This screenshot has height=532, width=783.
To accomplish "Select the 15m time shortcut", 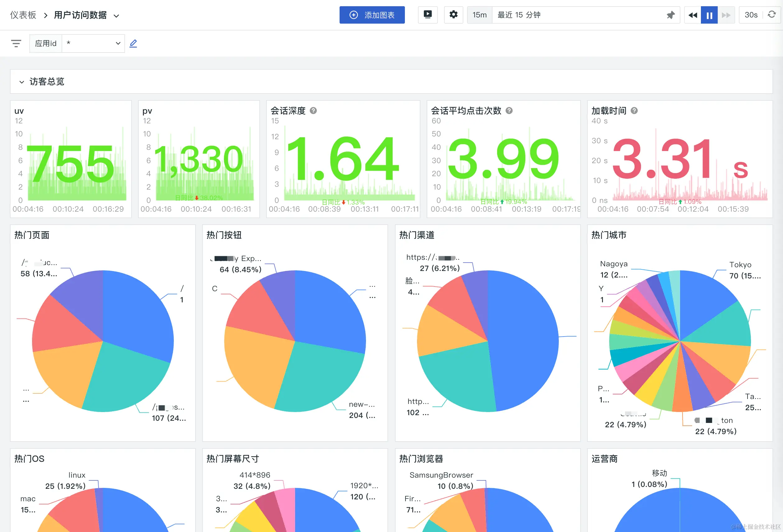I will [480, 15].
